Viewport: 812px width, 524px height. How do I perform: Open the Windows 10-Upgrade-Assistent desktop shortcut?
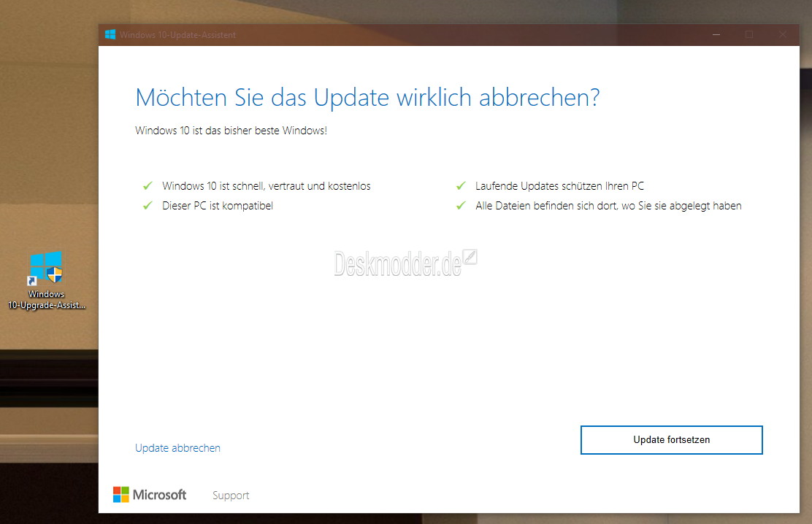coord(47,281)
